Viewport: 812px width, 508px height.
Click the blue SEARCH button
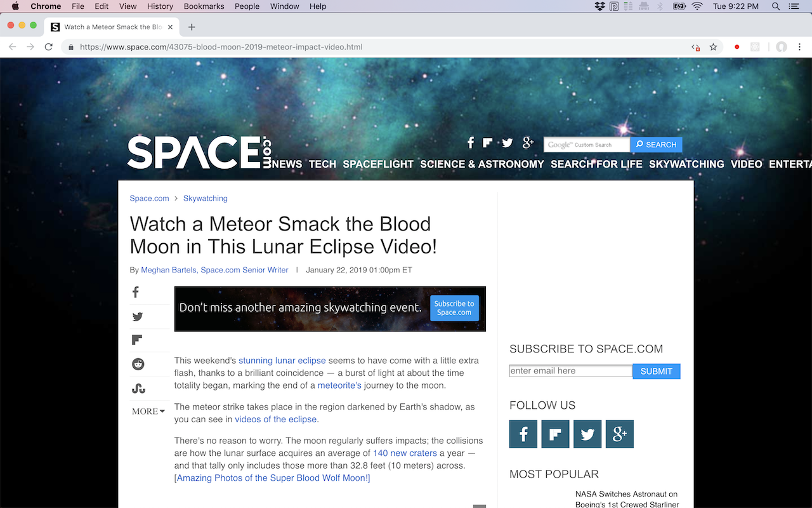click(x=656, y=145)
